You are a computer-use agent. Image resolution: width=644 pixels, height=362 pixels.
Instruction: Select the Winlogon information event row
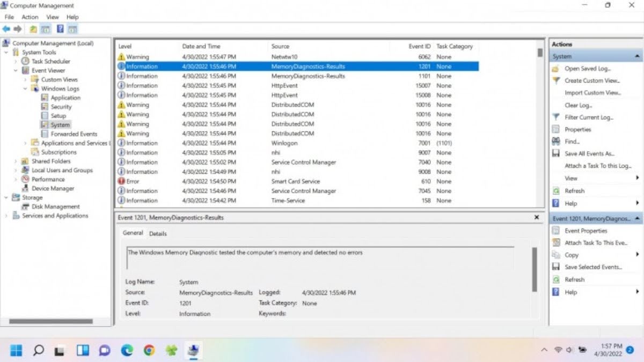298,143
